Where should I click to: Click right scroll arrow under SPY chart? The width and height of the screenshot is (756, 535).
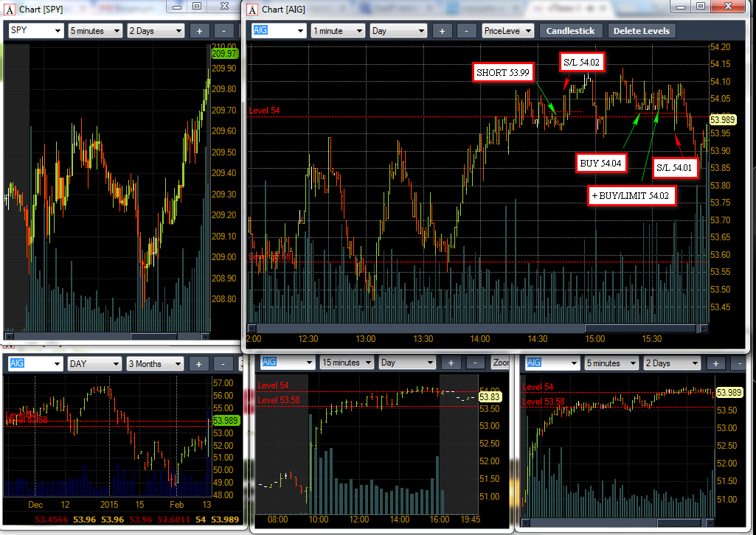[205, 336]
